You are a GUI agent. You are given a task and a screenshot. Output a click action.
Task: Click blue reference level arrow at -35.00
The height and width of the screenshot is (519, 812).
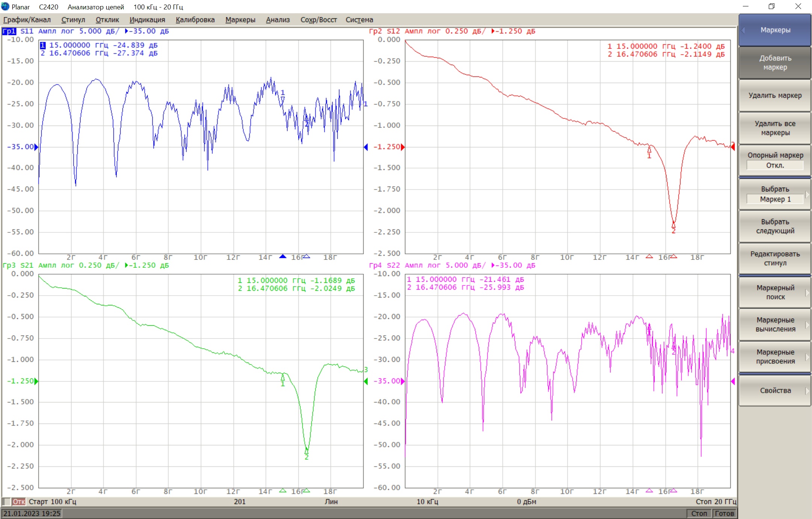[x=36, y=147]
